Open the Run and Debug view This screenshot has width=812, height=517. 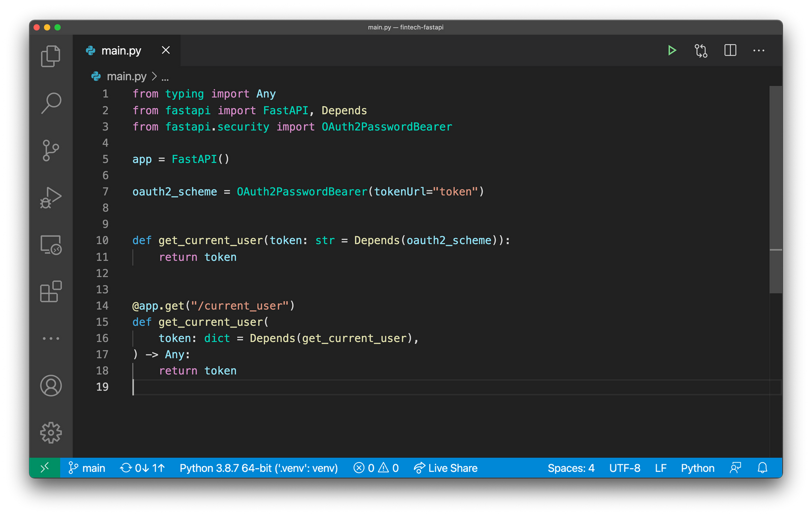click(x=50, y=198)
